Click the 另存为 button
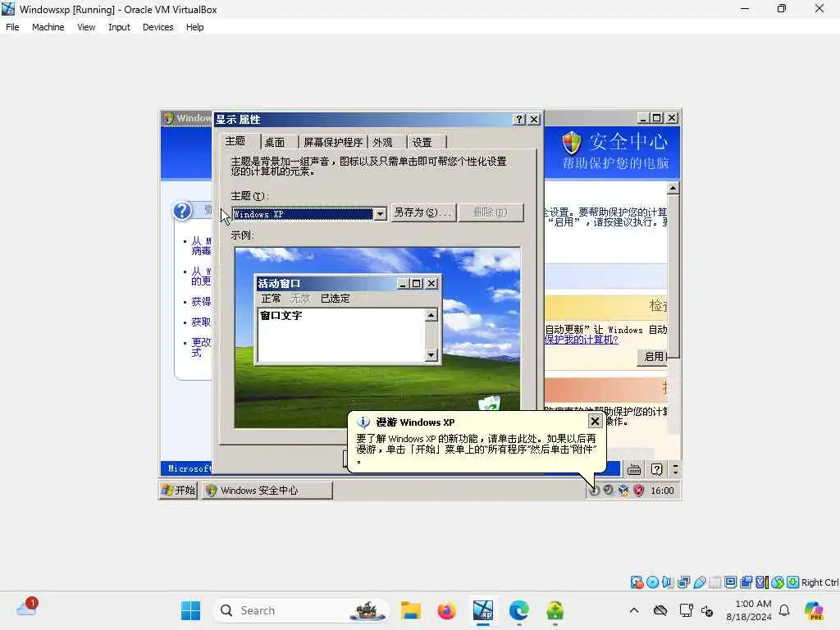This screenshot has height=630, width=840. 423,212
